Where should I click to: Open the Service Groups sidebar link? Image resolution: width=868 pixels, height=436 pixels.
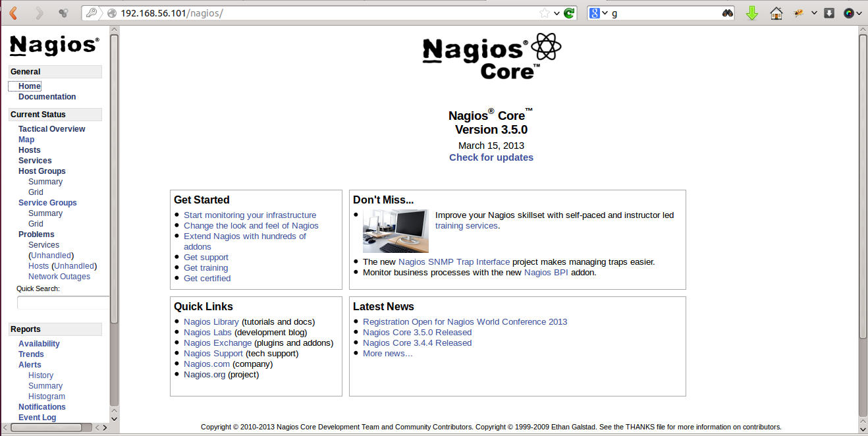(47, 203)
